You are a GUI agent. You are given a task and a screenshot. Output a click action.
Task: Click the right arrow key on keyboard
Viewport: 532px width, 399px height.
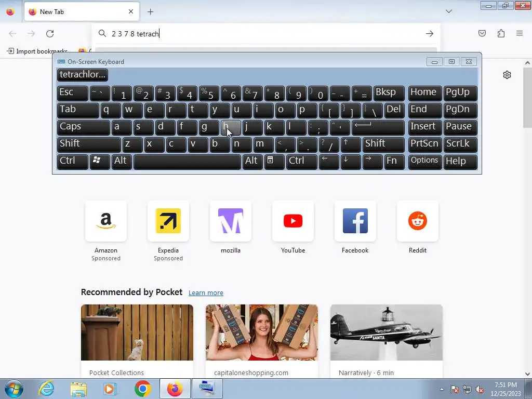coord(372,162)
